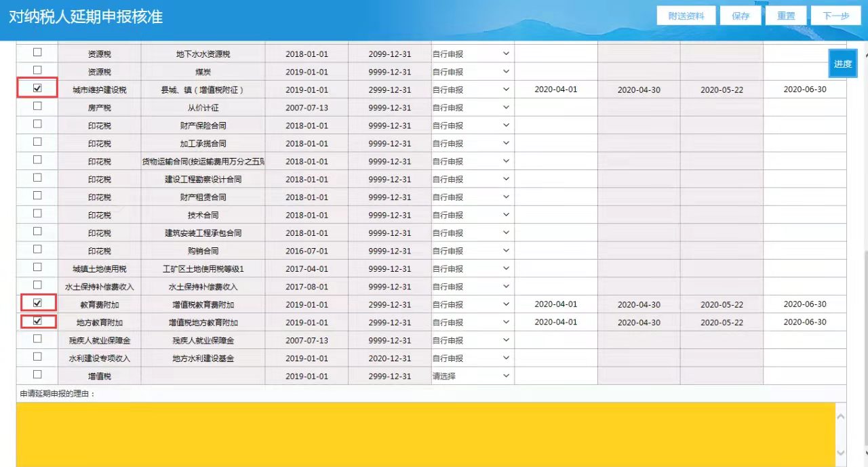Check the 城镇土地使用税 checkbox
The image size is (868, 467).
pos(37,268)
